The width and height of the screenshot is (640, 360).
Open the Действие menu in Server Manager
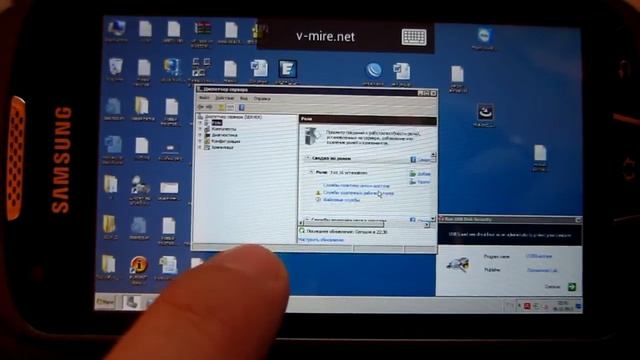tap(224, 98)
